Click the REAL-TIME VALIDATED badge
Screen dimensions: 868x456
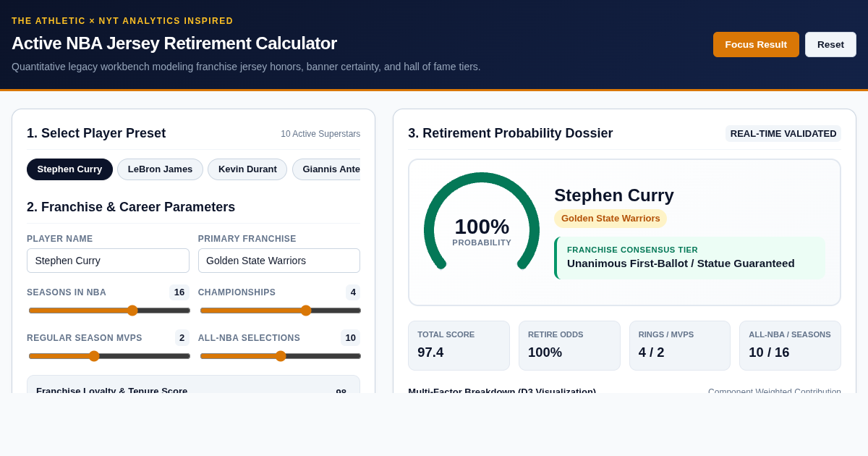click(x=783, y=133)
